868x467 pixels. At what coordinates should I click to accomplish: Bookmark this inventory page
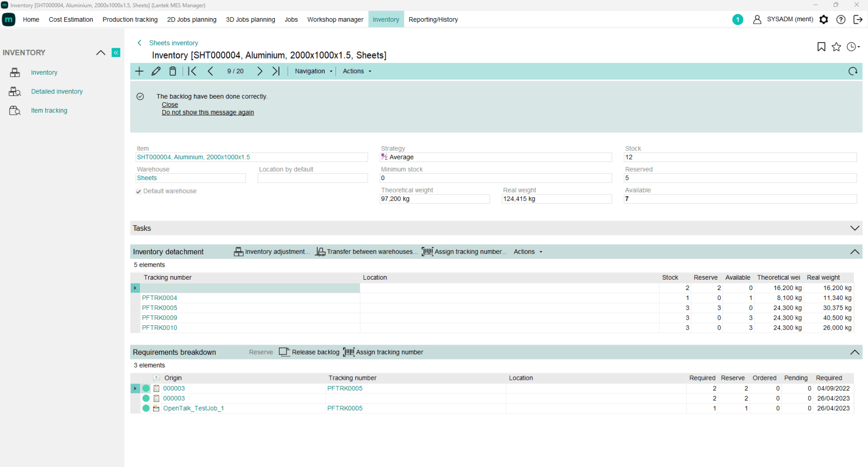(x=821, y=47)
